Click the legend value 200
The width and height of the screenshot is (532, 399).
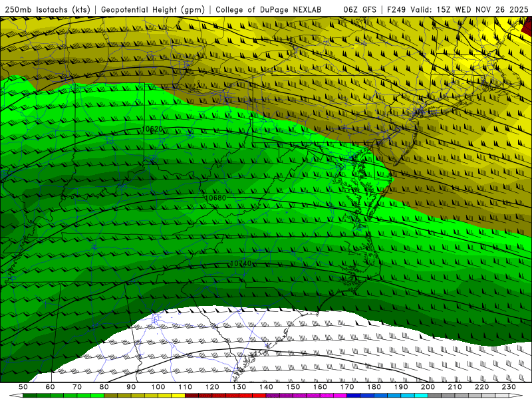[x=428, y=387]
